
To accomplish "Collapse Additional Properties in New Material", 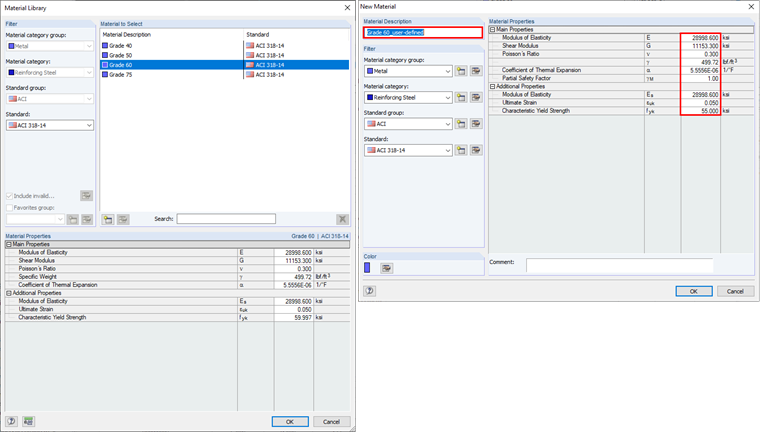I will coord(492,86).
